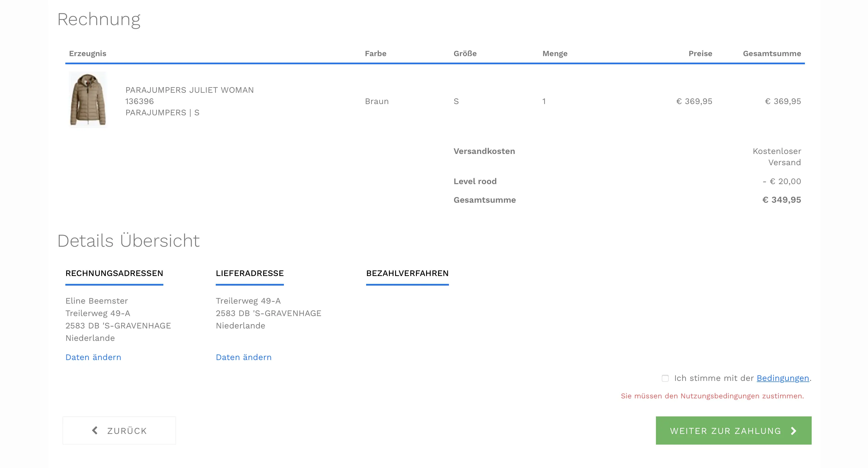Click the right chevron on Weiter zur Zahlung
Image resolution: width=868 pixels, height=468 pixels.
(794, 431)
